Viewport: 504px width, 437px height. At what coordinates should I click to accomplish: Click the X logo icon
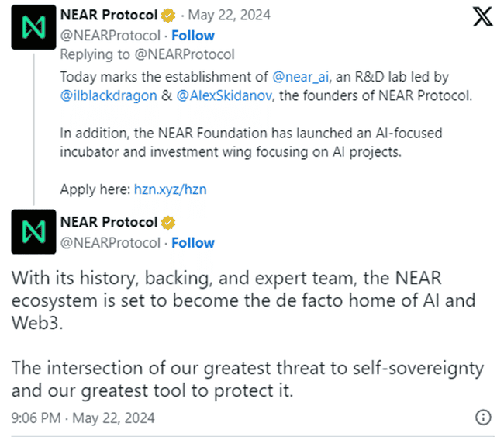(x=482, y=19)
